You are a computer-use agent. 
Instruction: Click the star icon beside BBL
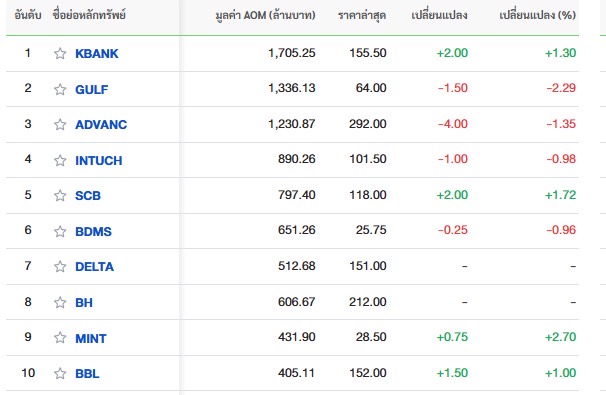coord(60,373)
